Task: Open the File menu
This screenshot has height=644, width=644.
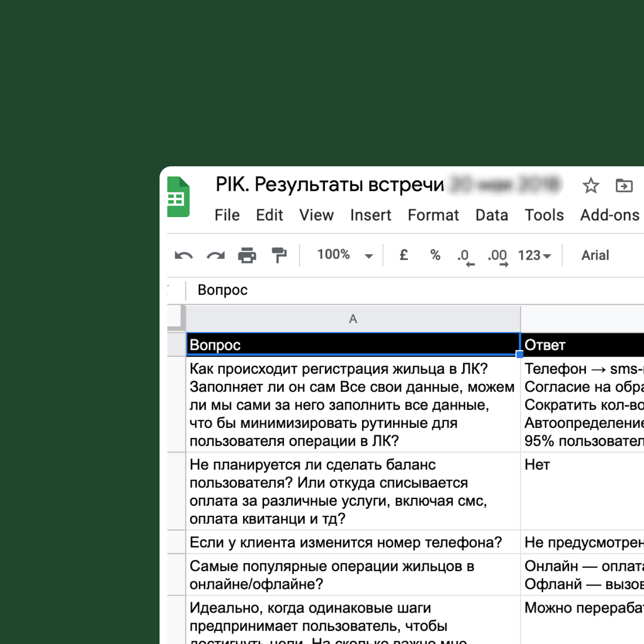Action: coord(227,215)
